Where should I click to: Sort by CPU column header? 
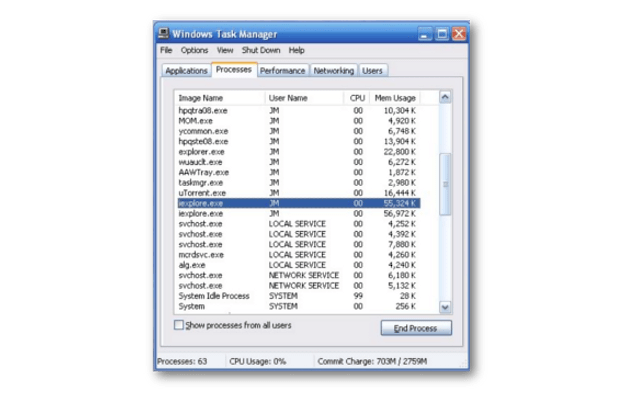point(357,98)
